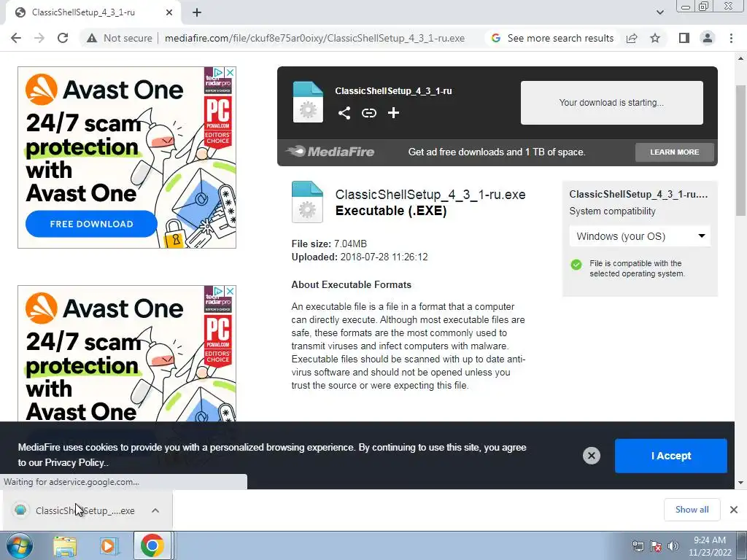Image resolution: width=747 pixels, height=560 pixels.
Task: Click the scrollbar up arrow
Action: tap(741, 58)
